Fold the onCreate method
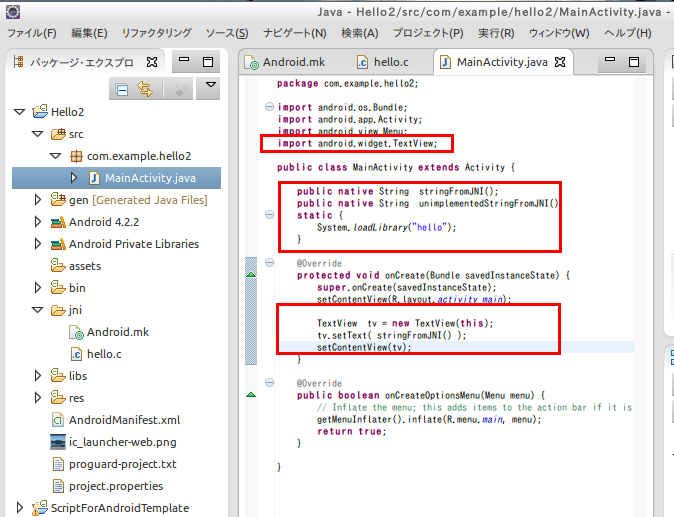674x517 pixels. click(x=269, y=262)
